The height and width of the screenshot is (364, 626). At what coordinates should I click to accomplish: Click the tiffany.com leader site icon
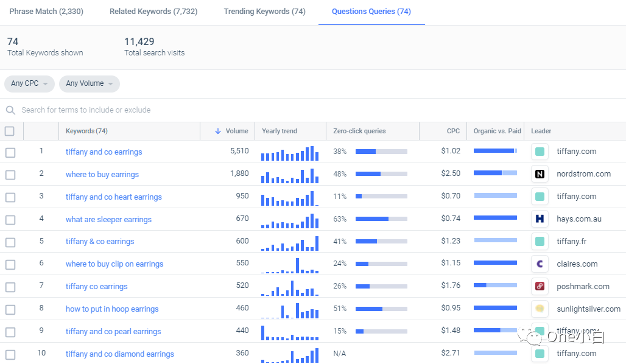[x=540, y=151]
